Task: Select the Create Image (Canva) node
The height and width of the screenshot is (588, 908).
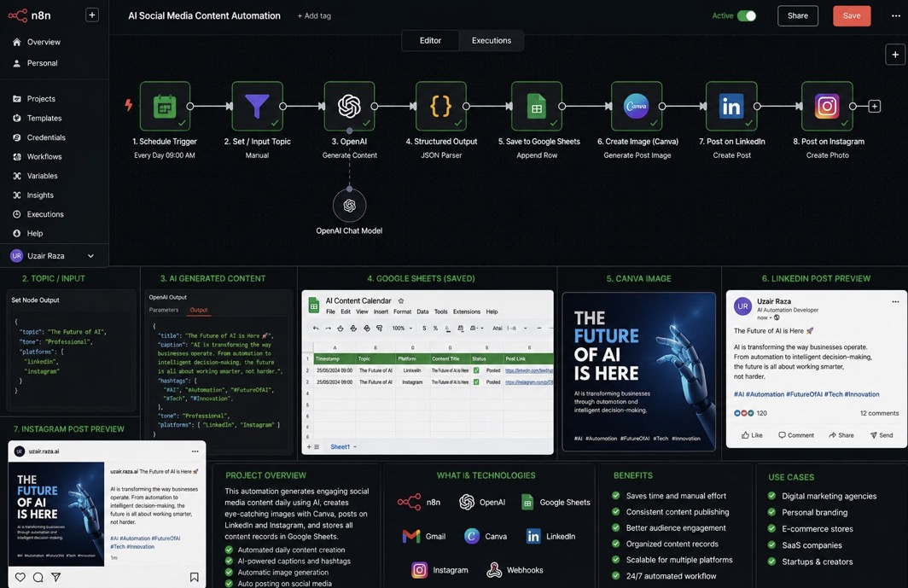Action: point(637,106)
